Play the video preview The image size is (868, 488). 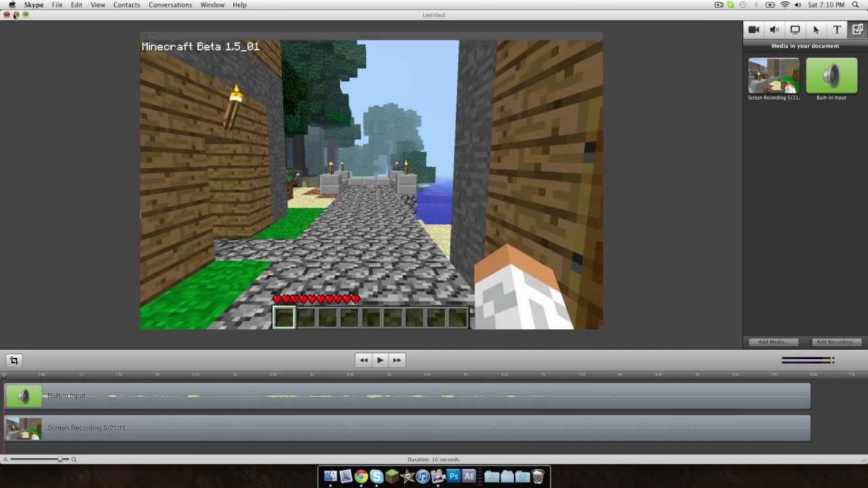(x=380, y=361)
